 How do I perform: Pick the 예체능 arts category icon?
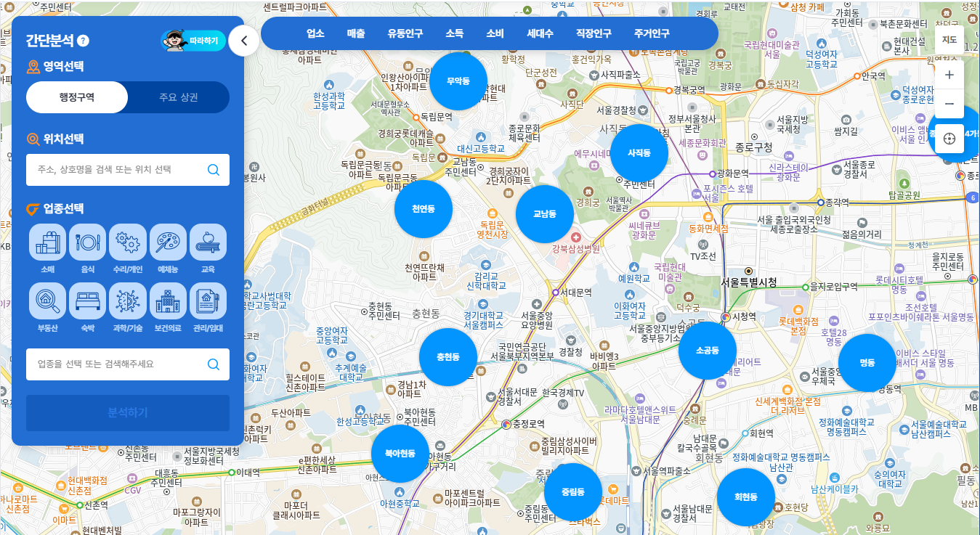(x=168, y=242)
